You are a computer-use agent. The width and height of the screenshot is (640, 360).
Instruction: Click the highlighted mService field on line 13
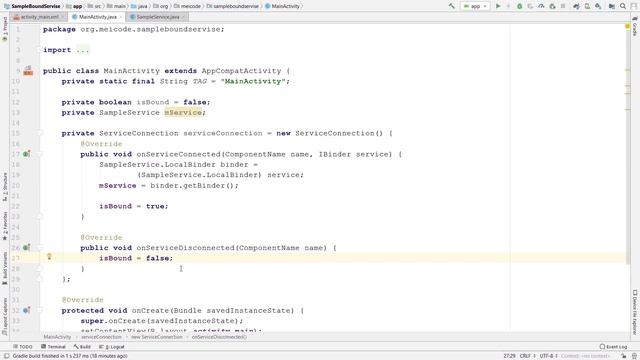point(183,112)
